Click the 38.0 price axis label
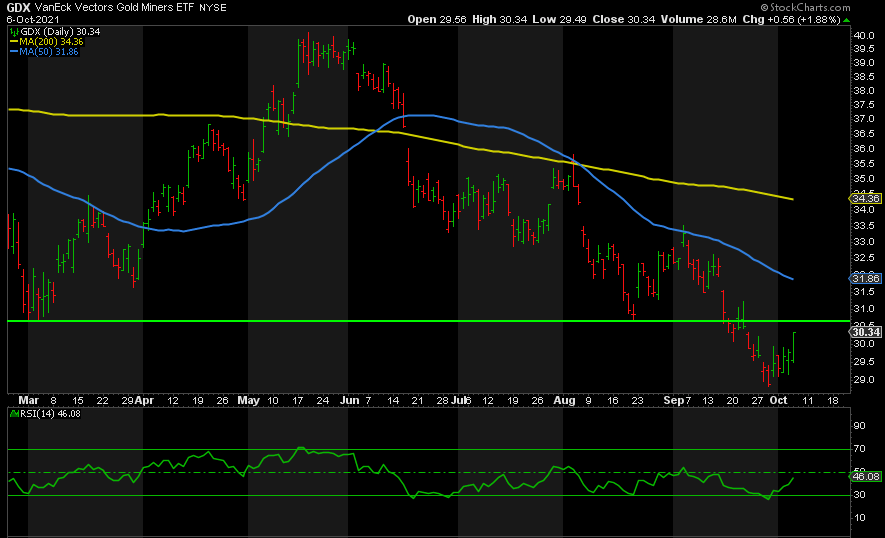Viewport: 885px width, 538px height. coord(864,91)
